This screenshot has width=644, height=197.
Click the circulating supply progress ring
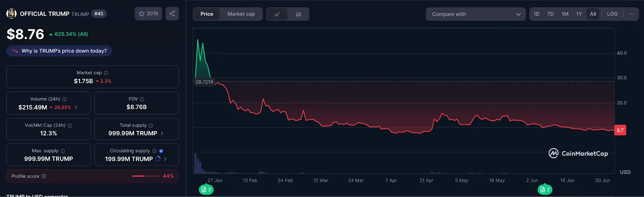[x=158, y=159]
